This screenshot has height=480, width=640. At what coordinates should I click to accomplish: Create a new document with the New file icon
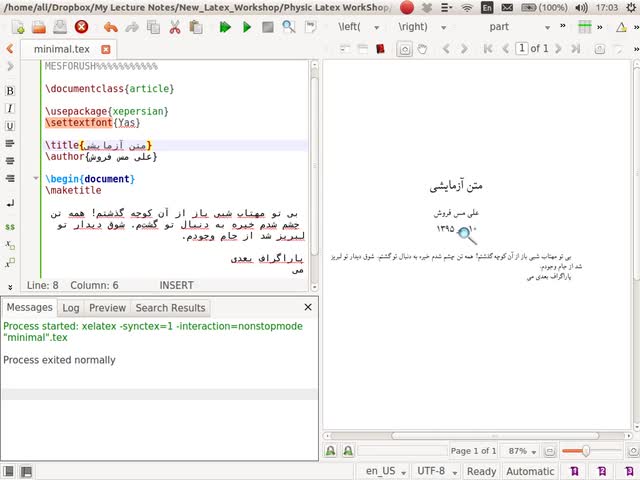click(x=18, y=27)
